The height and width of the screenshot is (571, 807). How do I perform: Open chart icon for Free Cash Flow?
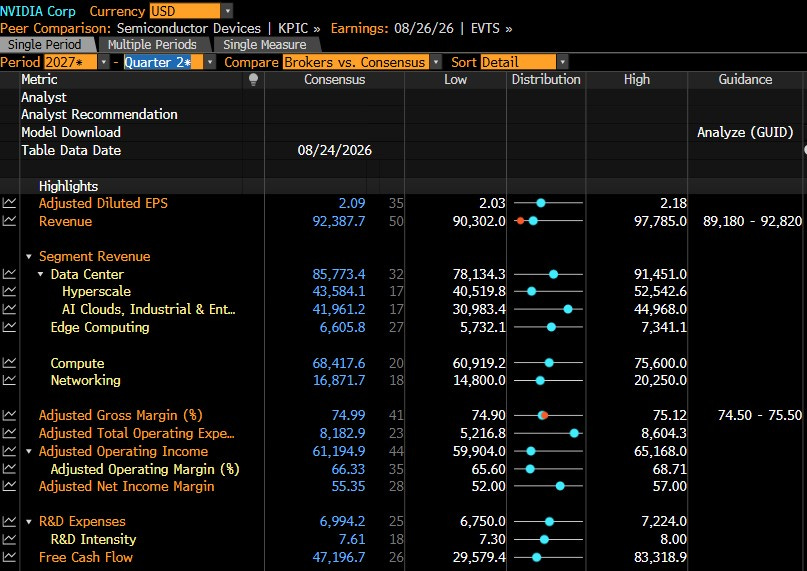tap(9, 557)
